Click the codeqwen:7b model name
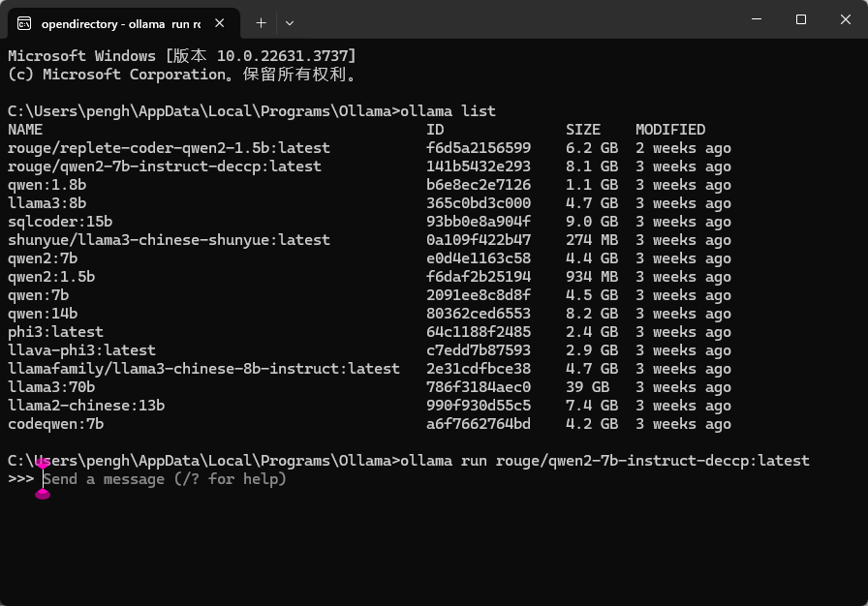 click(x=56, y=424)
